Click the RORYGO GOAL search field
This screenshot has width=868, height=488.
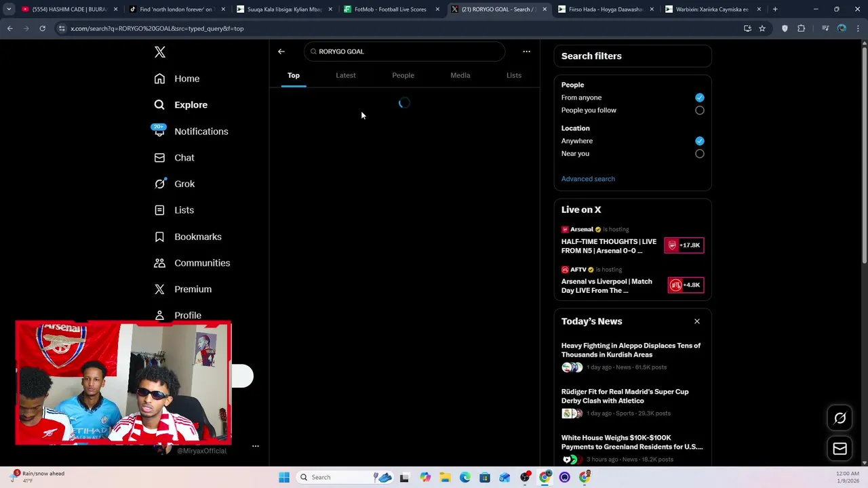(405, 52)
